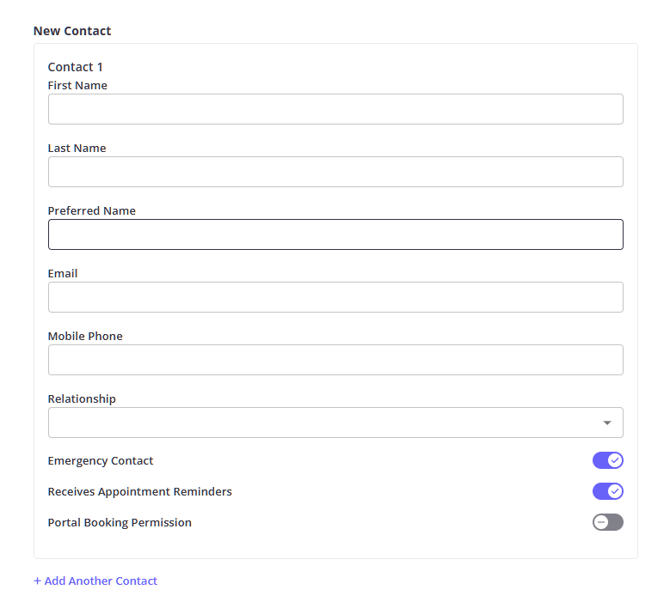Select the Email input field
Screen dimensions: 670x602
[x=335, y=297]
